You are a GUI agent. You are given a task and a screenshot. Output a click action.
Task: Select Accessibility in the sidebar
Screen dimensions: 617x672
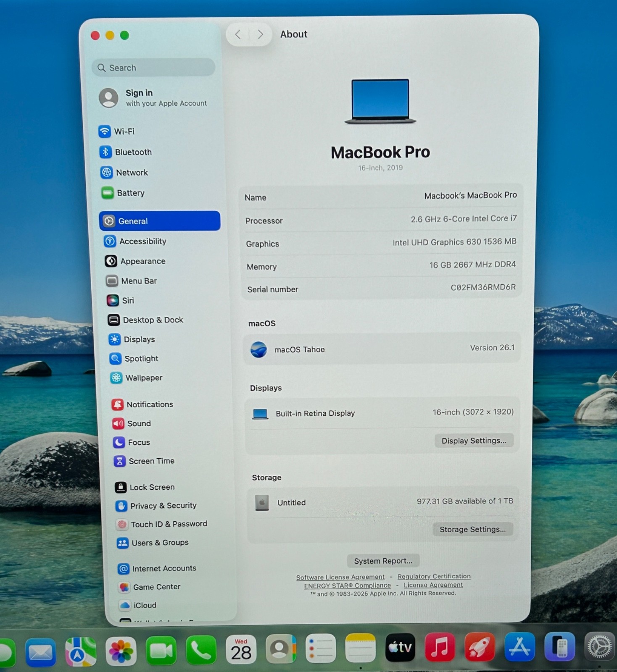142,241
